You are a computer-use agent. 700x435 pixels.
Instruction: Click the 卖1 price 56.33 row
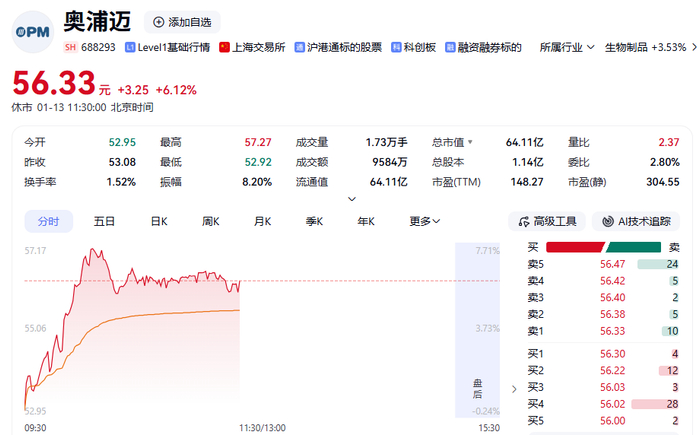[603, 331]
